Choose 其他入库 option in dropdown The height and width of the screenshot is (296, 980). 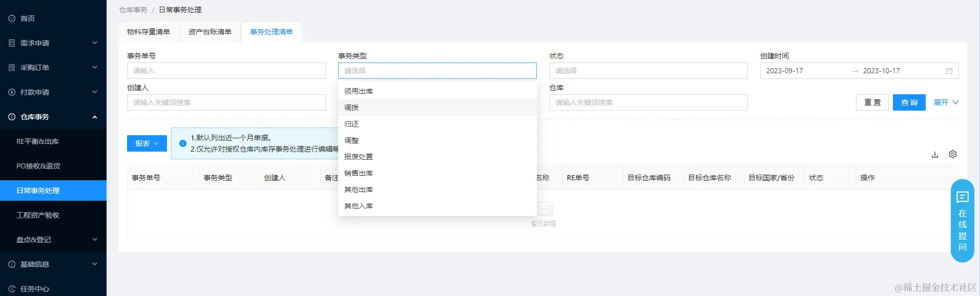pyautogui.click(x=437, y=206)
